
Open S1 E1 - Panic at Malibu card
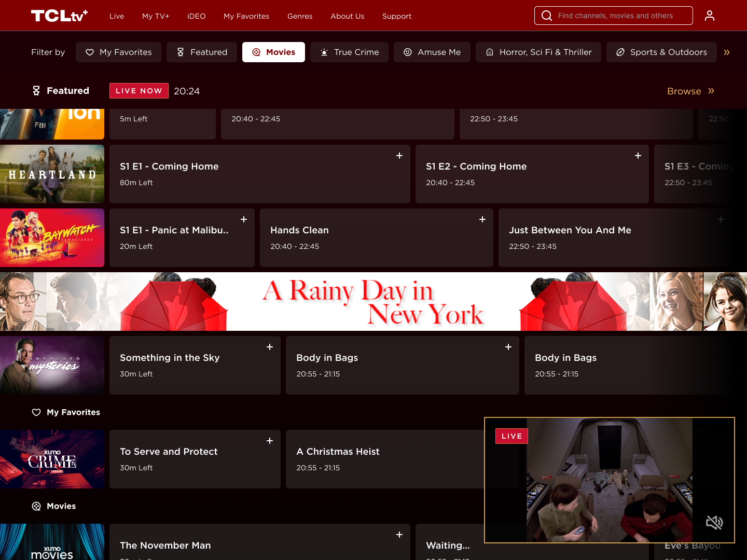182,237
